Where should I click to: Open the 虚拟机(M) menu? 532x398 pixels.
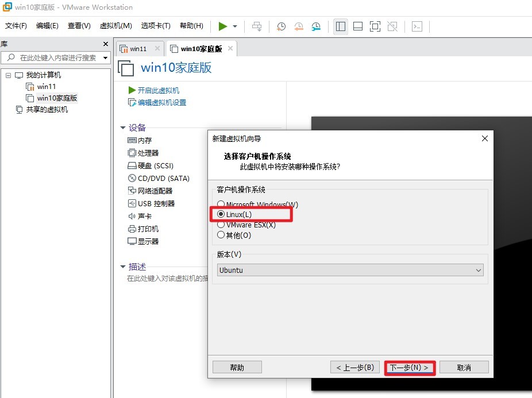tap(115, 26)
